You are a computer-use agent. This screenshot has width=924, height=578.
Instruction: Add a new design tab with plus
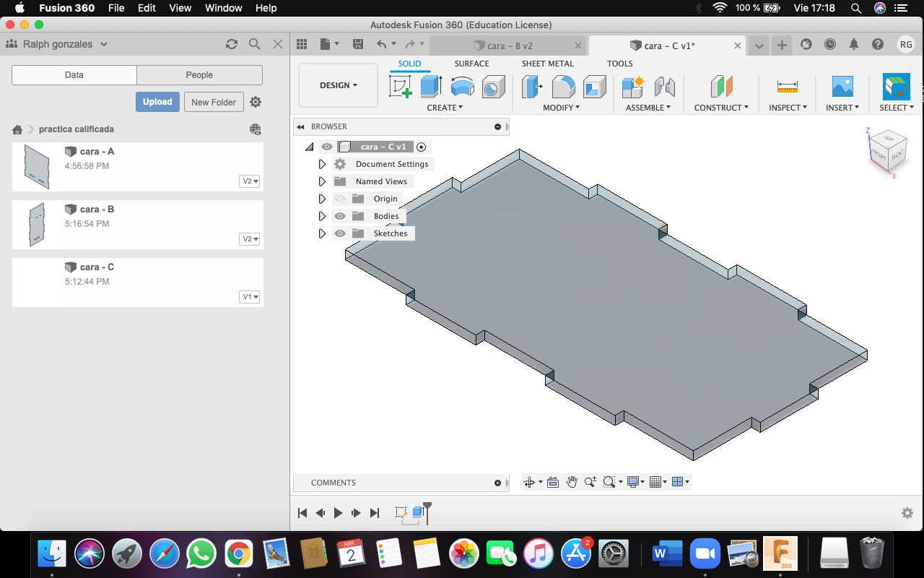[x=782, y=46]
